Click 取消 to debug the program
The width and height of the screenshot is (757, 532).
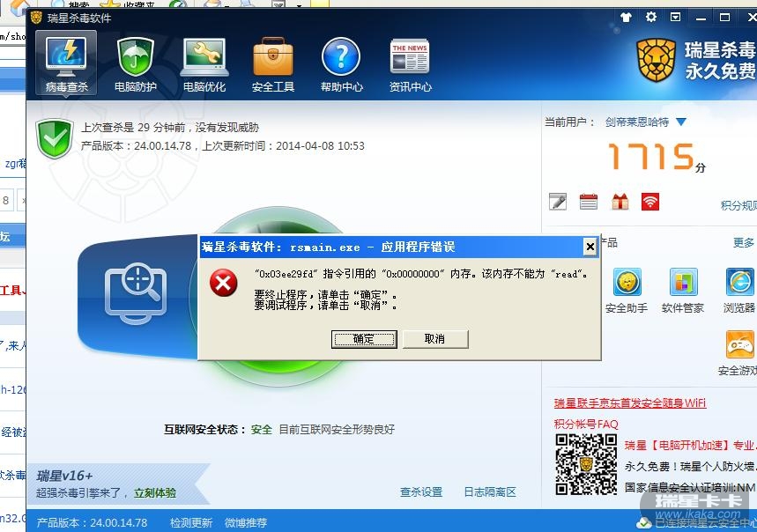(435, 339)
